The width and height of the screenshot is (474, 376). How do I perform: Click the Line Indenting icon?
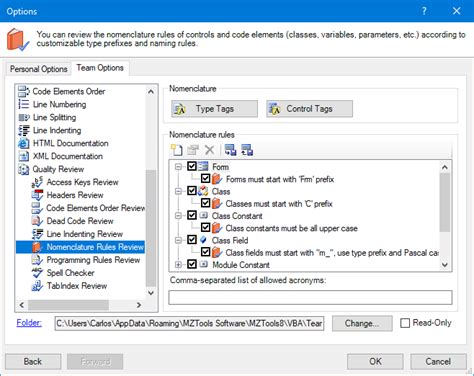click(24, 130)
